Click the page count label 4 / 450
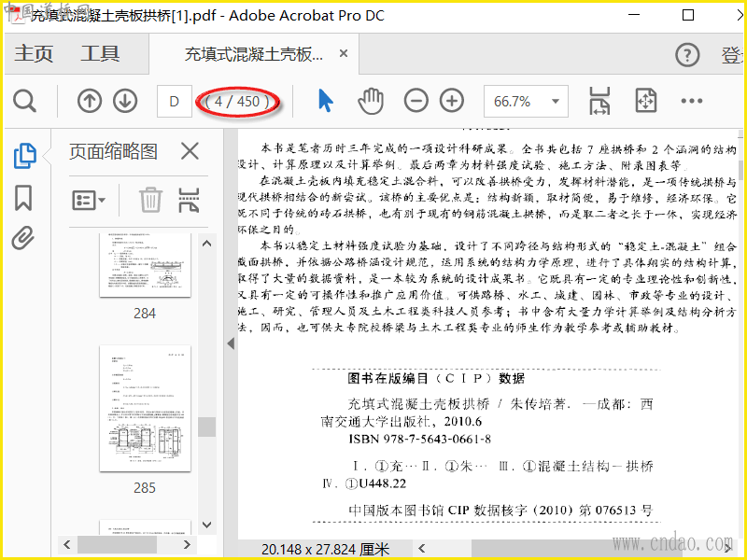The image size is (747, 560). coord(237,101)
